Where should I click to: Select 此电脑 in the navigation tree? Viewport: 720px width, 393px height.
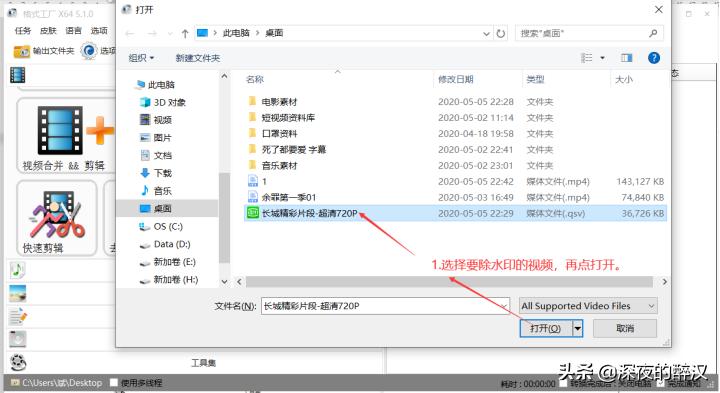[156, 84]
